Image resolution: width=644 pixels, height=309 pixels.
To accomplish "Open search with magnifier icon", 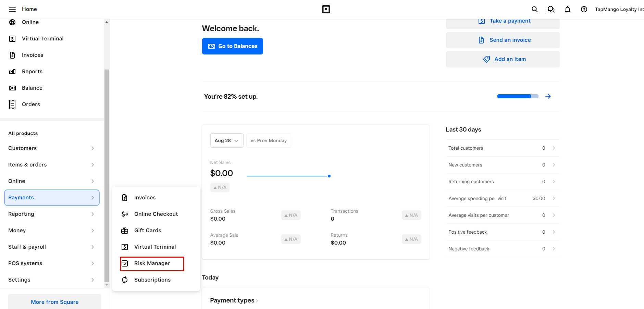I will coord(534,9).
